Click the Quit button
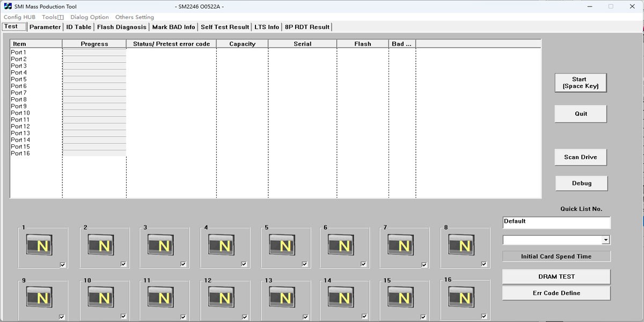Image resolution: width=644 pixels, height=322 pixels. pyautogui.click(x=581, y=114)
